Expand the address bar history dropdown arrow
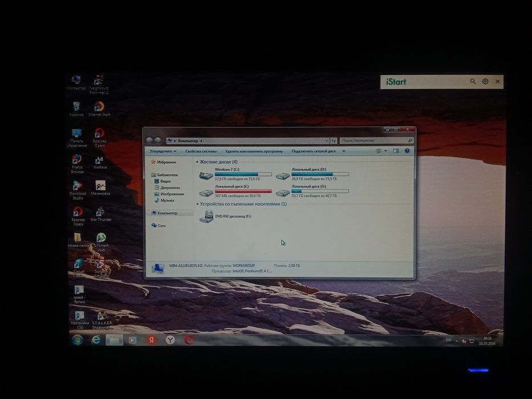This screenshot has height=399, width=532. point(326,140)
